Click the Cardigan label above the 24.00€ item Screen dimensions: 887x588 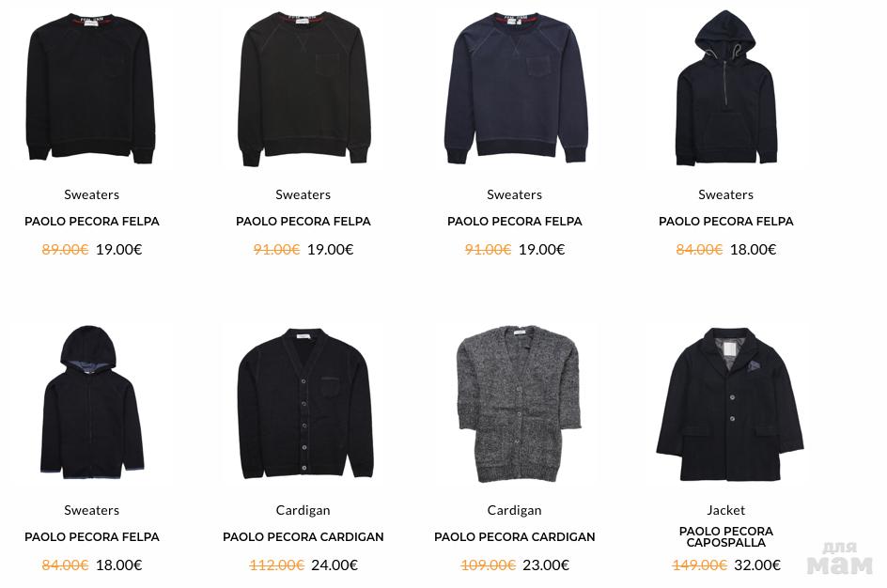pos(303,510)
